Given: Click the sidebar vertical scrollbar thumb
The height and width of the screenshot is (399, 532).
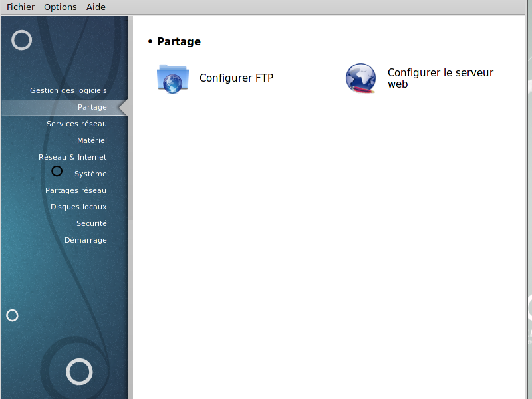Looking at the screenshot, I should [x=130, y=120].
